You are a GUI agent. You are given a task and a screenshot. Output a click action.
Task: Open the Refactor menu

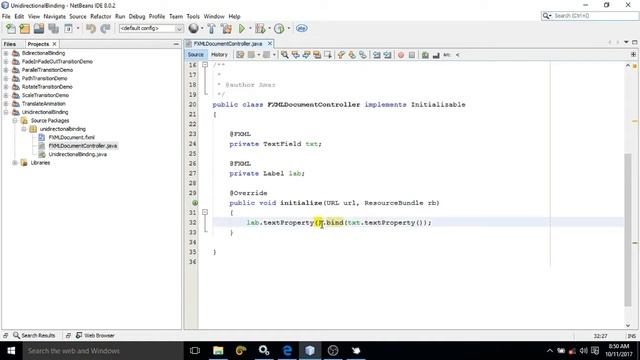pos(100,16)
